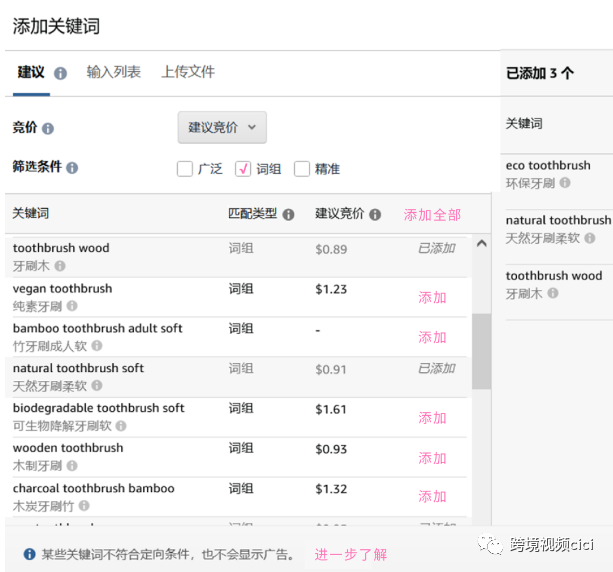Image resolution: width=613 pixels, height=572 pixels.
Task: Uncheck the 词组 phrase match checkbox
Action: (x=243, y=169)
